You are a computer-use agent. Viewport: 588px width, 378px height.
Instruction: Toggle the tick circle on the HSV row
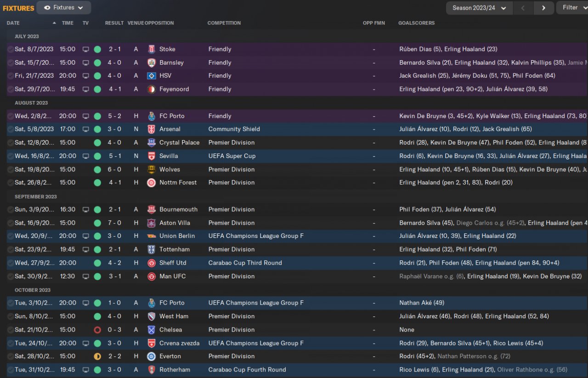[11, 76]
